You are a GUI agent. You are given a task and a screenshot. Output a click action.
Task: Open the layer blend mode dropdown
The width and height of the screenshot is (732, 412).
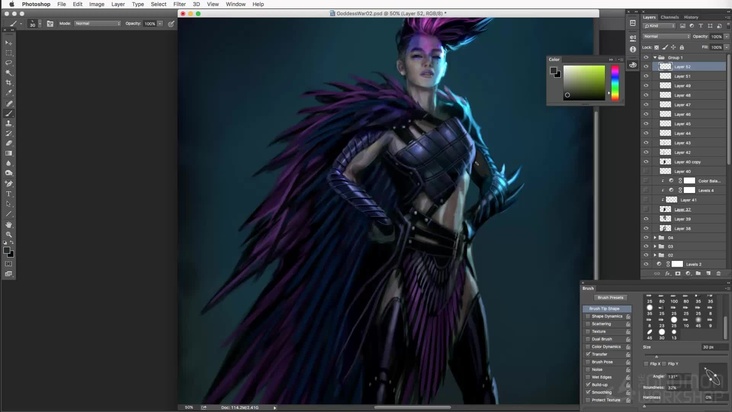coord(666,36)
